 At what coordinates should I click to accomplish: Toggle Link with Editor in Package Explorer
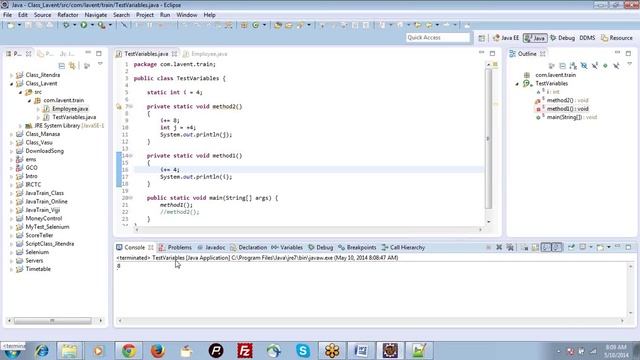[72, 66]
